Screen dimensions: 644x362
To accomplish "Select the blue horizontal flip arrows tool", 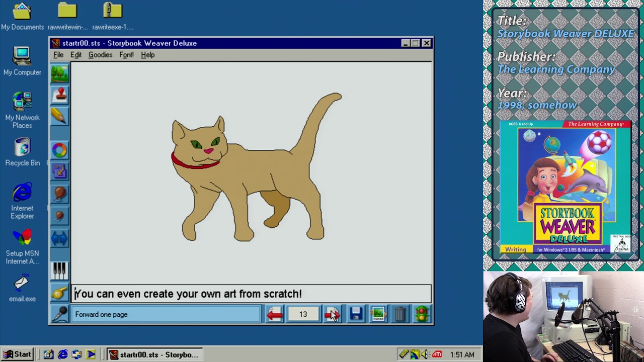I will click(59, 238).
